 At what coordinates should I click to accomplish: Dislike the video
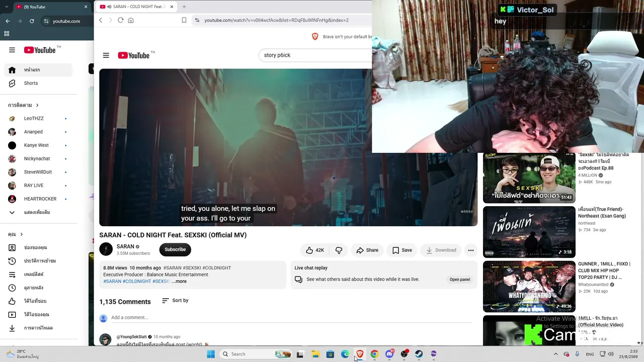[339, 250]
